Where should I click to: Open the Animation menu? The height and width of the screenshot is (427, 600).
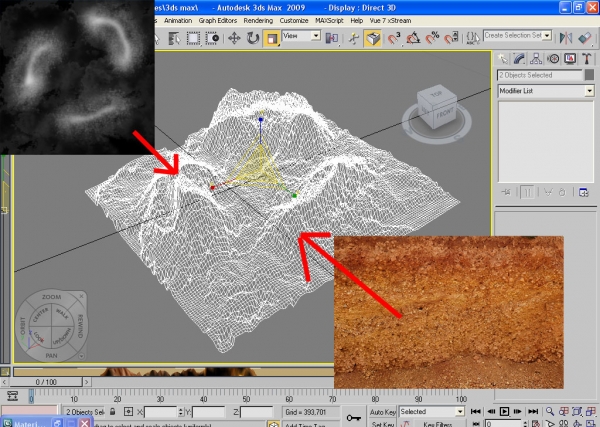pyautogui.click(x=178, y=21)
